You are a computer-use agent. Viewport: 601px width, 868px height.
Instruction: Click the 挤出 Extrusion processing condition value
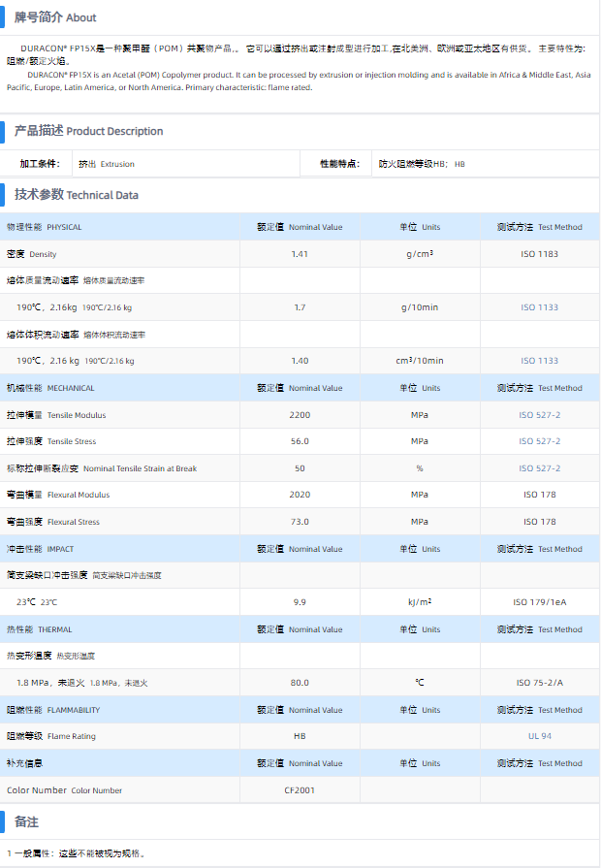click(107, 165)
